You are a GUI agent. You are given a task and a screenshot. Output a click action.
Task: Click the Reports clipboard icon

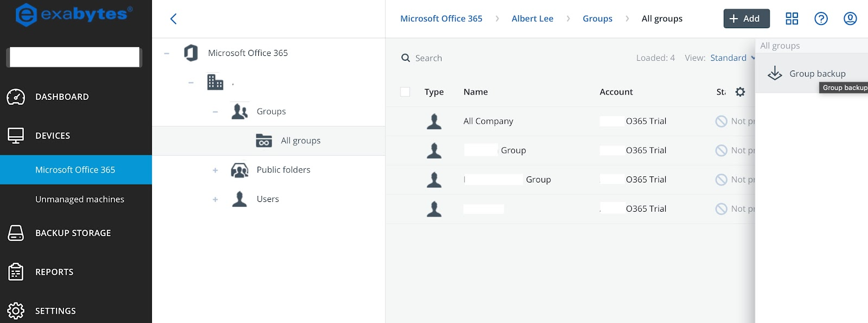click(x=16, y=271)
